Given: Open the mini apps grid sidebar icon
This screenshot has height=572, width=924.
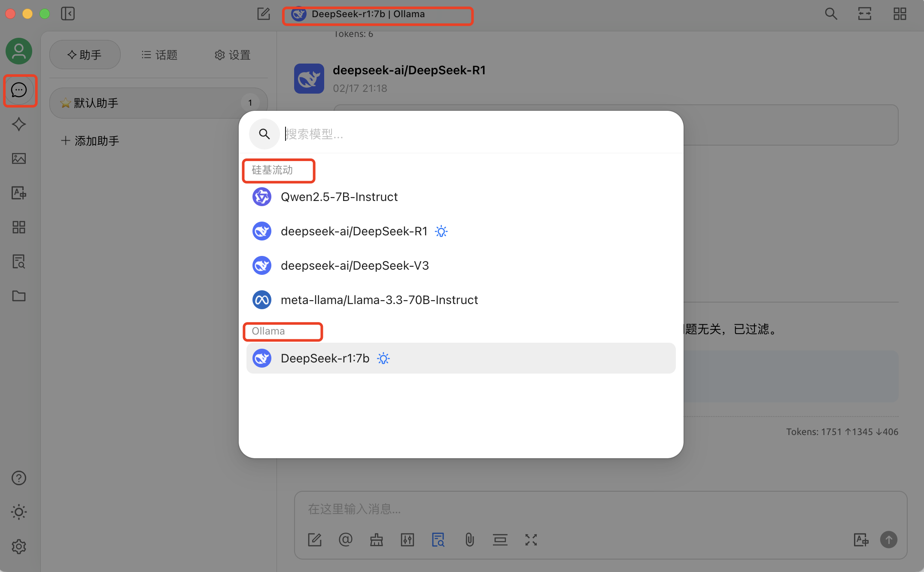Looking at the screenshot, I should (x=19, y=227).
